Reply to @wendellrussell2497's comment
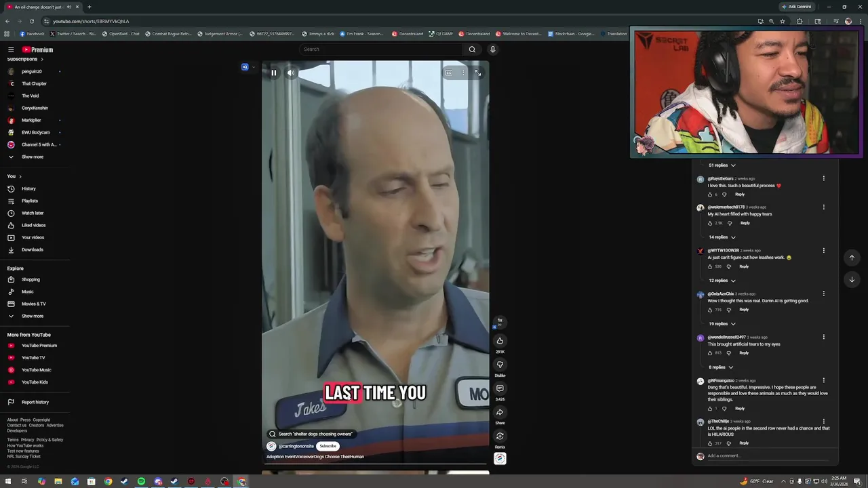868x488 pixels. point(744,353)
